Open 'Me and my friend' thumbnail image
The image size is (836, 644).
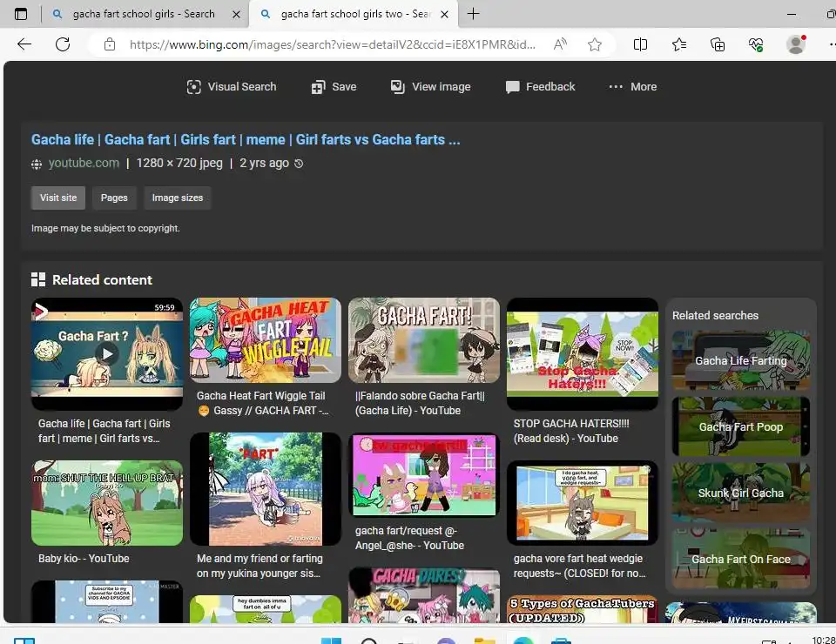[266, 489]
